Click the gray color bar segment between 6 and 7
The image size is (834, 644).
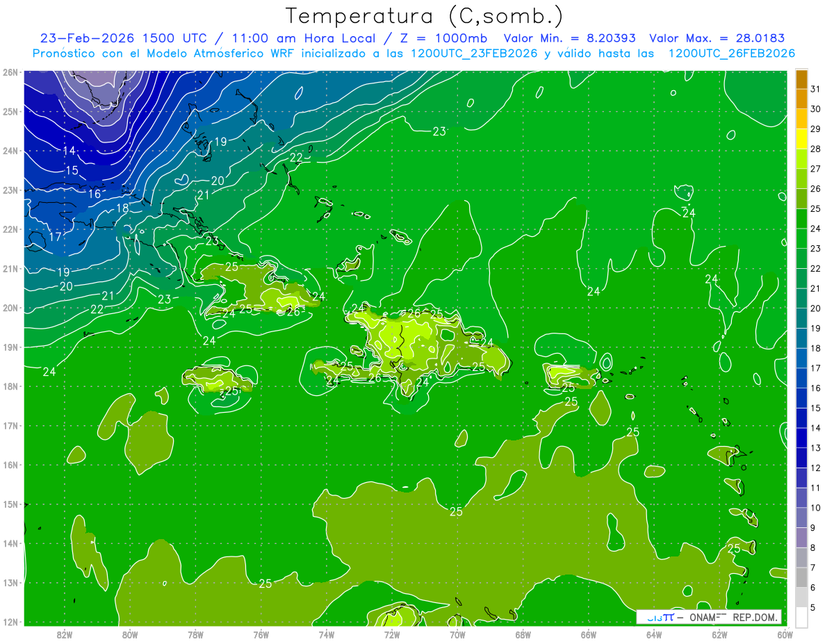802,577
